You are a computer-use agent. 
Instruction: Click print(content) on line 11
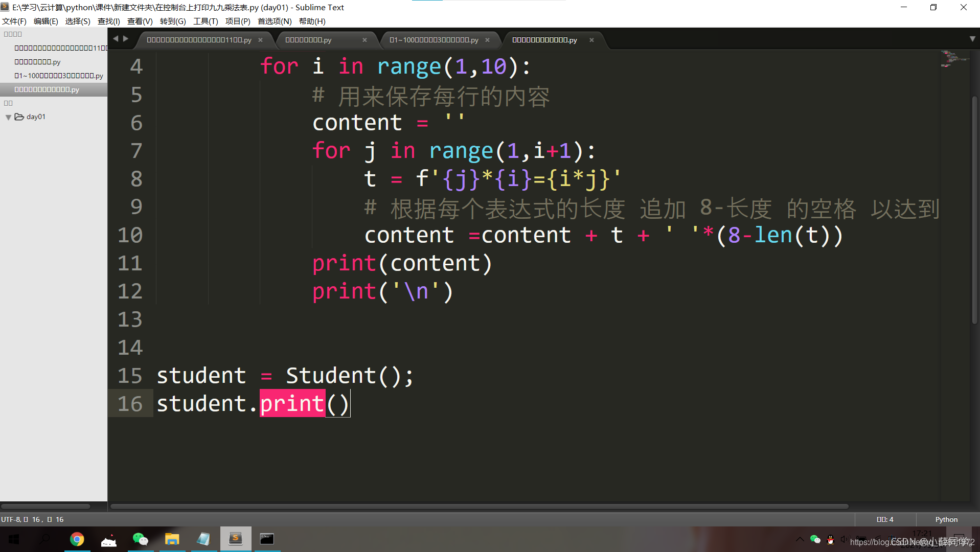coord(402,263)
